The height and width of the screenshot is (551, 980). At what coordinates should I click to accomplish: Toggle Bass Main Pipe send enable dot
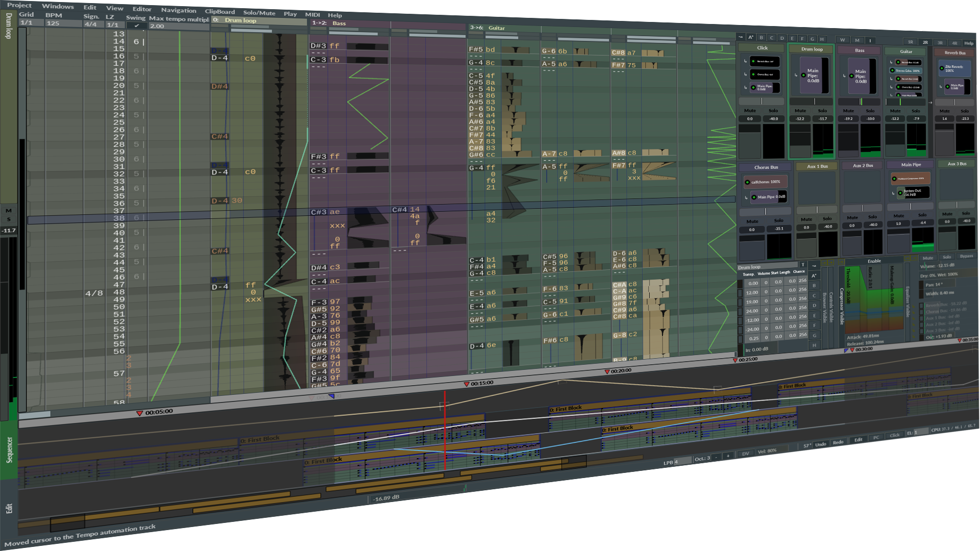(851, 76)
